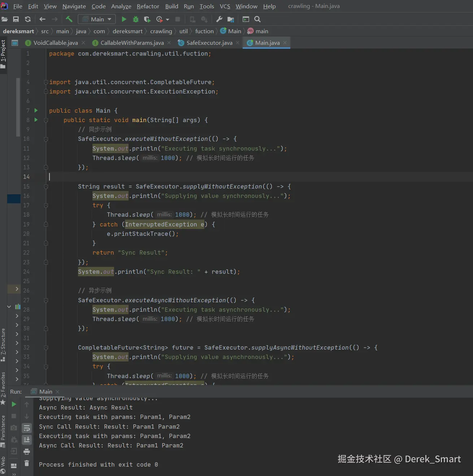Close the VoidCallable.java editor tab

tap(83, 43)
